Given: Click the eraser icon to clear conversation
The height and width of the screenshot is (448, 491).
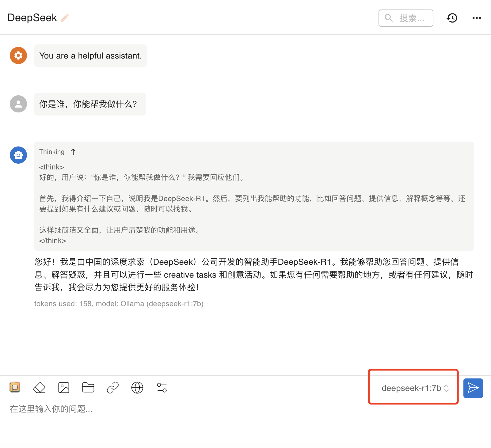Looking at the screenshot, I should [39, 388].
